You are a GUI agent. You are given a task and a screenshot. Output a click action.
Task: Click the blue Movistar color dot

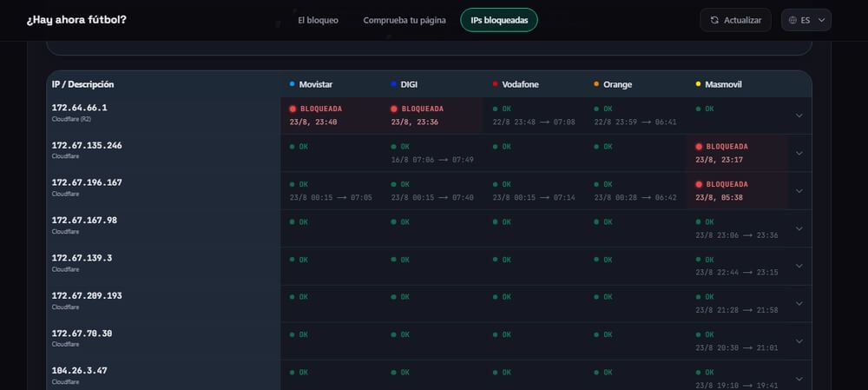point(293,84)
